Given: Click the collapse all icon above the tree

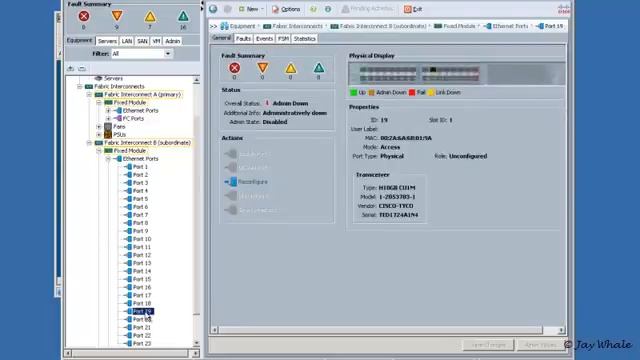Looking at the screenshot, I should pos(82,69).
